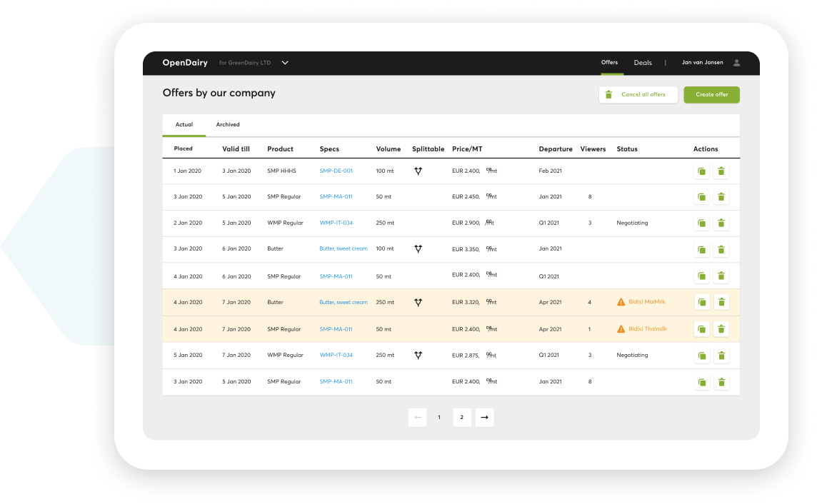The height and width of the screenshot is (504, 817).
Task: Click warning icon beside Bid(s) MalMilk
Action: pyautogui.click(x=621, y=302)
